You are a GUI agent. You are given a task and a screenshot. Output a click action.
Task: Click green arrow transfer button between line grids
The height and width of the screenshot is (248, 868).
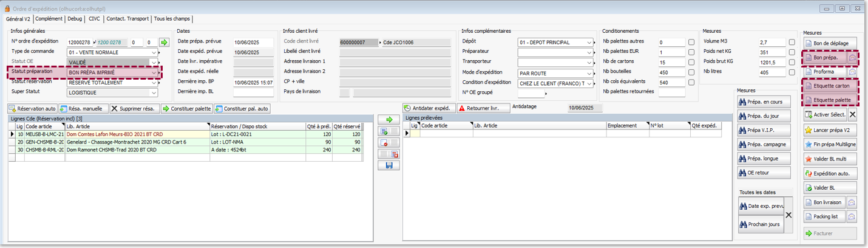coord(388,120)
